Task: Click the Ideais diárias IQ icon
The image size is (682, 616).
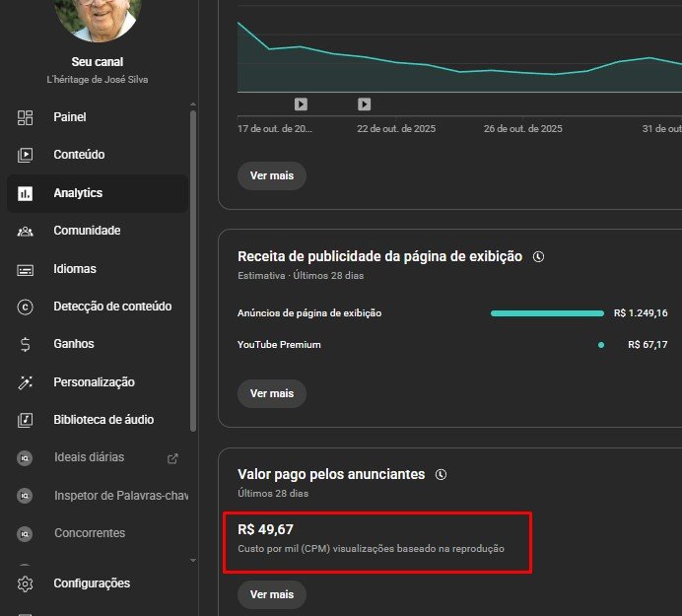Action: pyautogui.click(x=25, y=458)
